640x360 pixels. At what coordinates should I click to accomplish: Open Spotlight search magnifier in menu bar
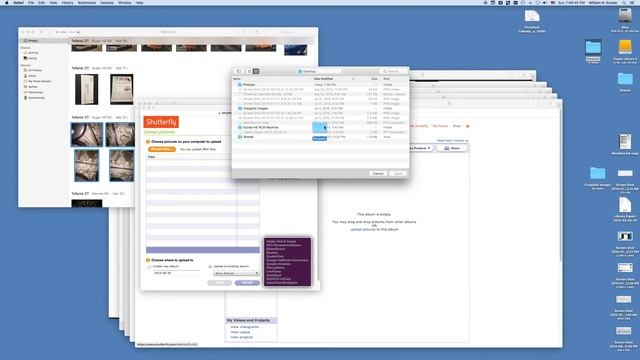coord(624,2)
